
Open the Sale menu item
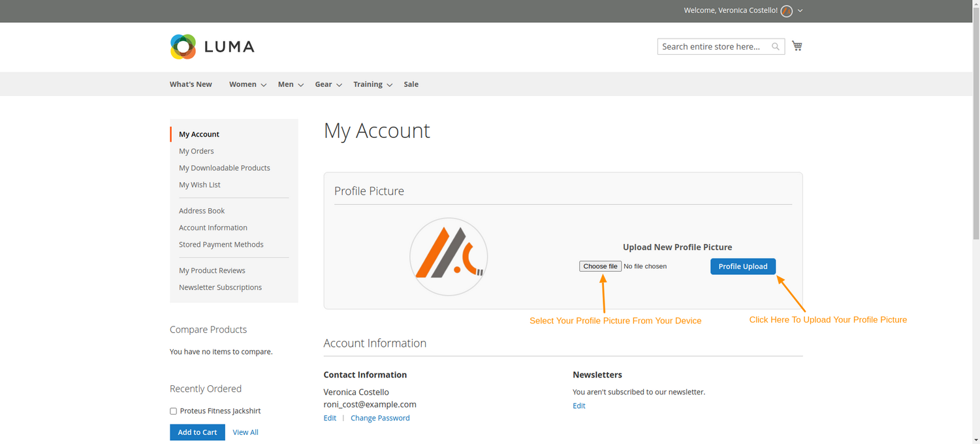tap(411, 84)
